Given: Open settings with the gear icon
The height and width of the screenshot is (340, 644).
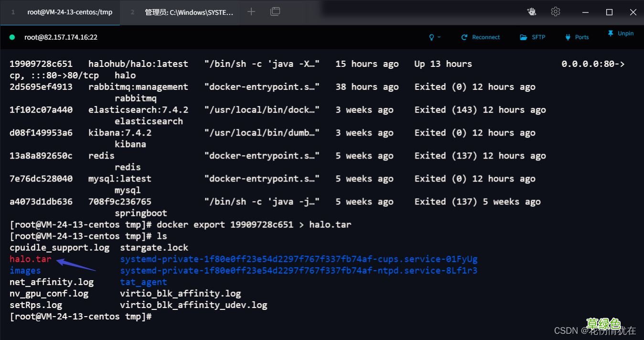Looking at the screenshot, I should tap(555, 12).
